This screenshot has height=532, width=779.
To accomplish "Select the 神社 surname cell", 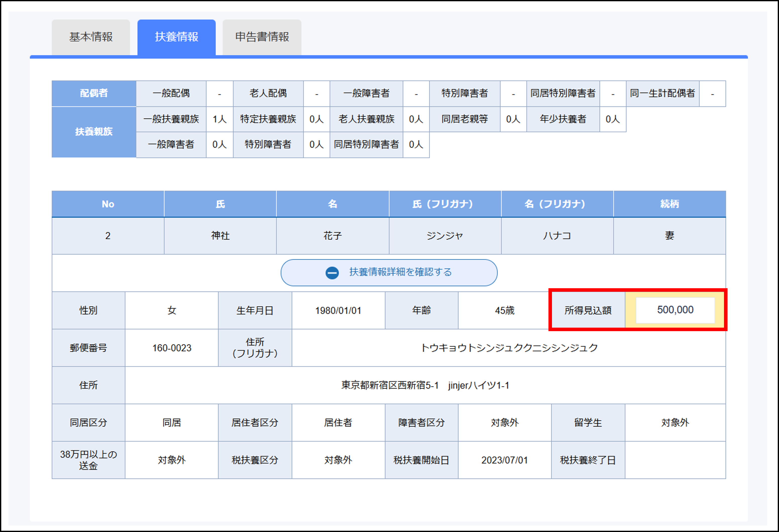I will (220, 235).
